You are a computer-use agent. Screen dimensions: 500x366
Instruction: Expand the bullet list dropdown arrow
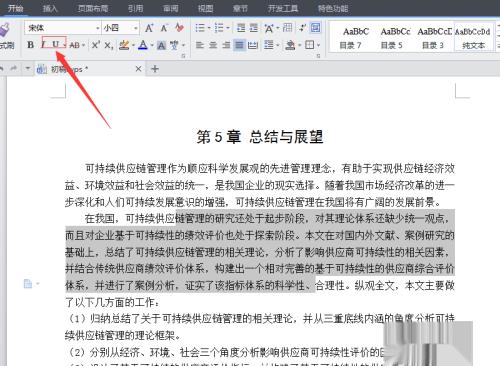(209, 28)
